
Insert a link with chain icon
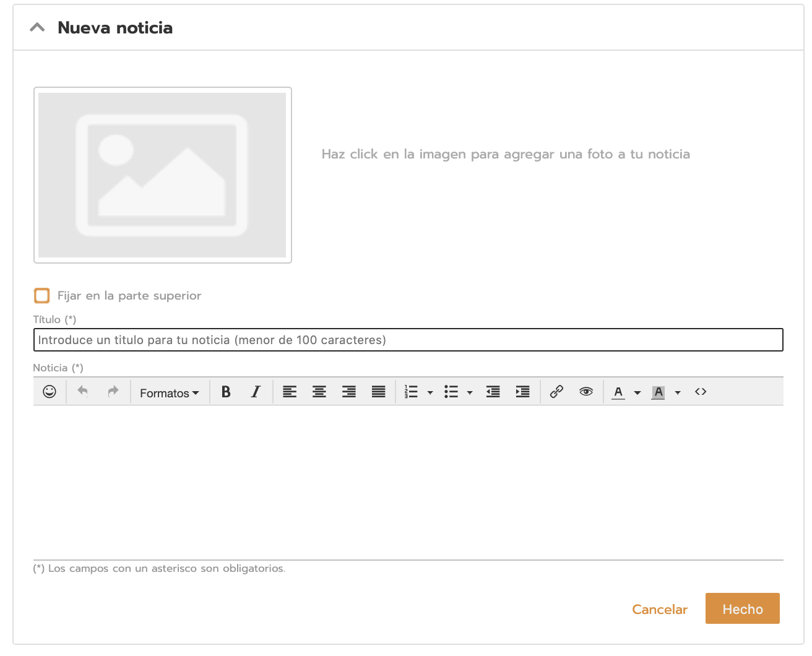556,392
